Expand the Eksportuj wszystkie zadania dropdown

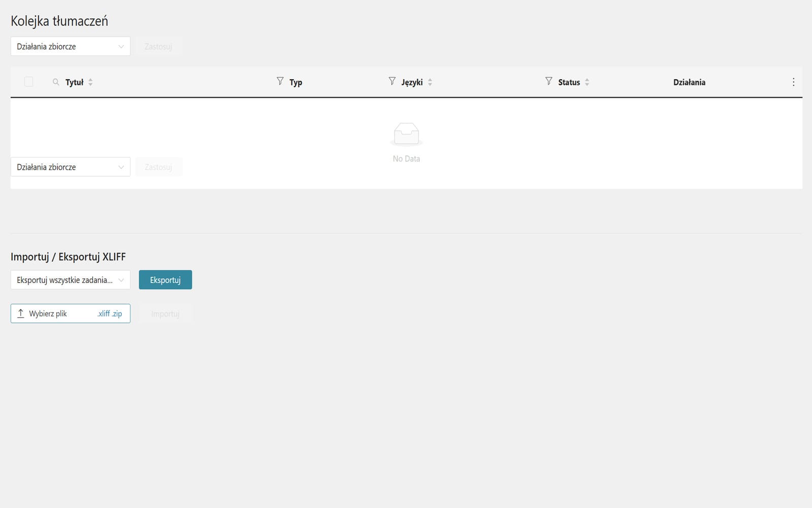pyautogui.click(x=71, y=280)
